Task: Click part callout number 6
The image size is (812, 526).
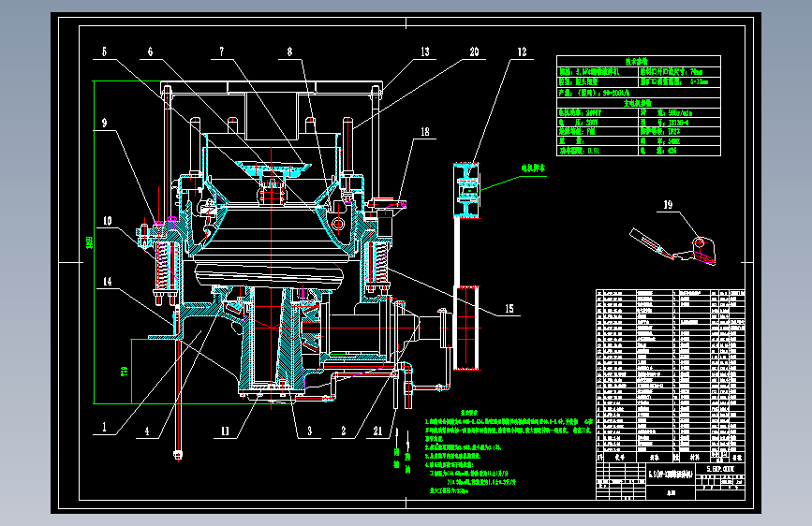Action: point(150,51)
